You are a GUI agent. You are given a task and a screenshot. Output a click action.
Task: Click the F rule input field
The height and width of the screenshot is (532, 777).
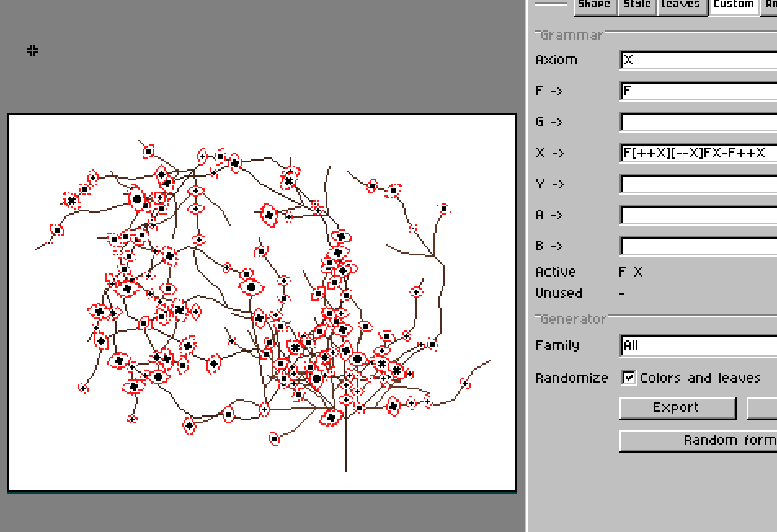[699, 91]
